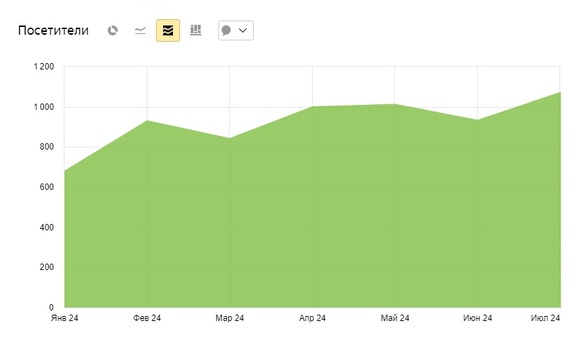Click the 1 000 y-axis value
Image resolution: width=575 pixels, height=360 pixels.
click(44, 107)
